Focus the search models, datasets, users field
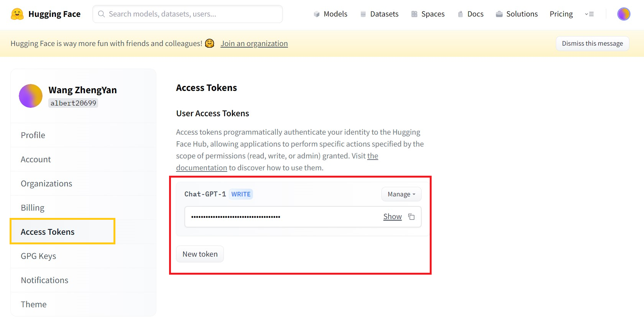Image resolution: width=644 pixels, height=323 pixels. (x=188, y=14)
